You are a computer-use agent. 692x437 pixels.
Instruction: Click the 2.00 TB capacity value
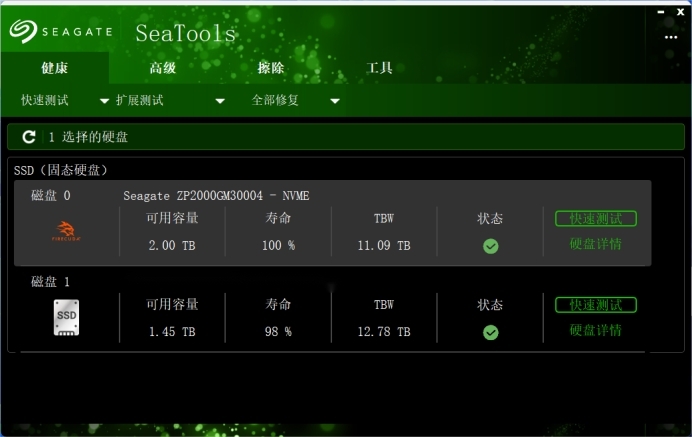(172, 245)
